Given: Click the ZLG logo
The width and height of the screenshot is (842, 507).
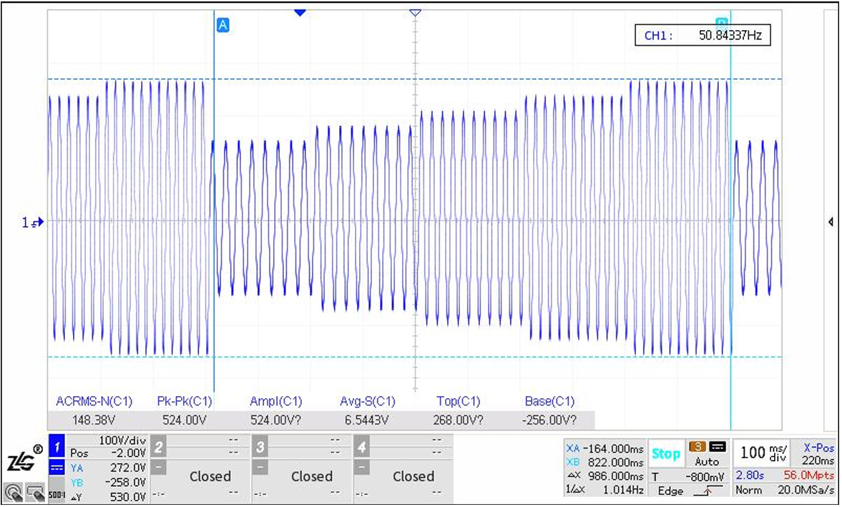Looking at the screenshot, I should click(25, 460).
